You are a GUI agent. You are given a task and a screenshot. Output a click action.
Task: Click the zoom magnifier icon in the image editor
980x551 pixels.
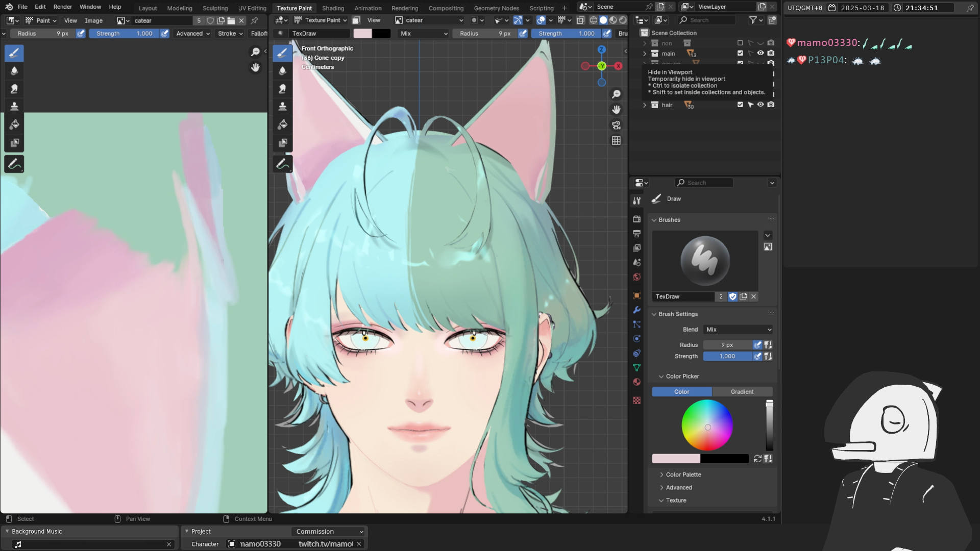[255, 52]
